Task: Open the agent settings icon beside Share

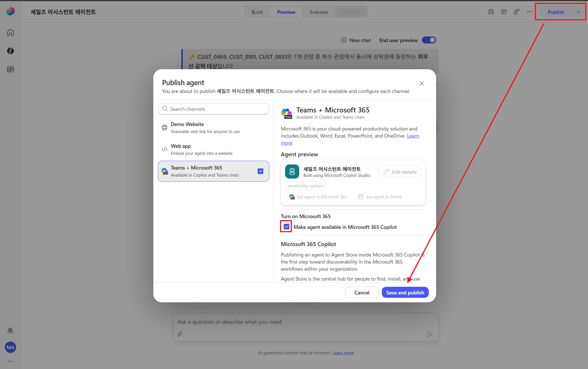Action: pos(517,12)
